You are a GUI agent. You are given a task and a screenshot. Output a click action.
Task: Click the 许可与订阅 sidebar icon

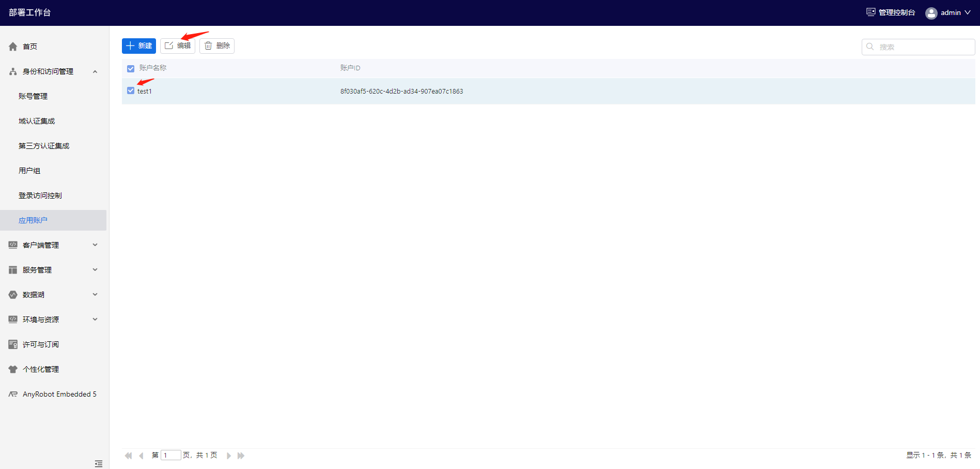13,344
